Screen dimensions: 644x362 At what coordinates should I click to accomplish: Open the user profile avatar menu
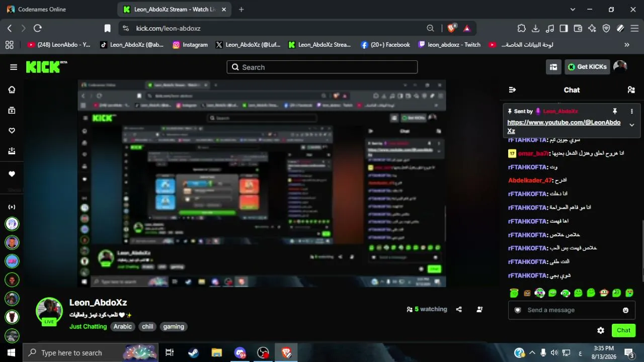point(620,66)
